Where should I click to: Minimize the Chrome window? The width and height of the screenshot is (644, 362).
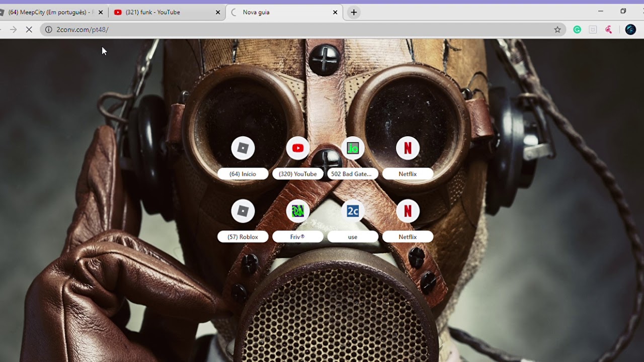[600, 11]
